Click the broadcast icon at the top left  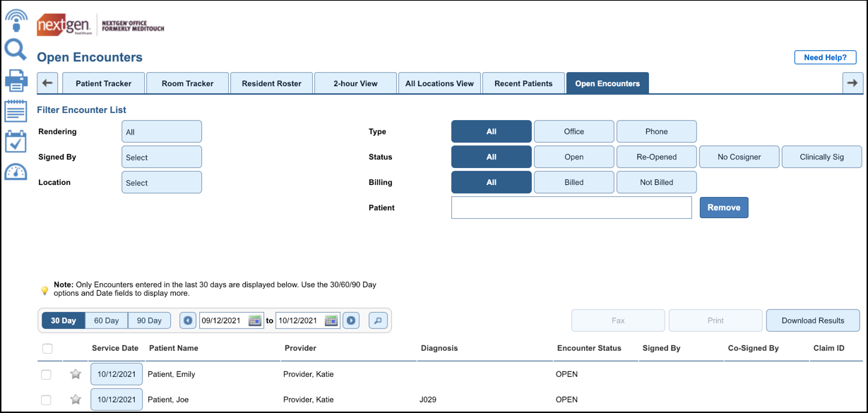click(x=16, y=18)
